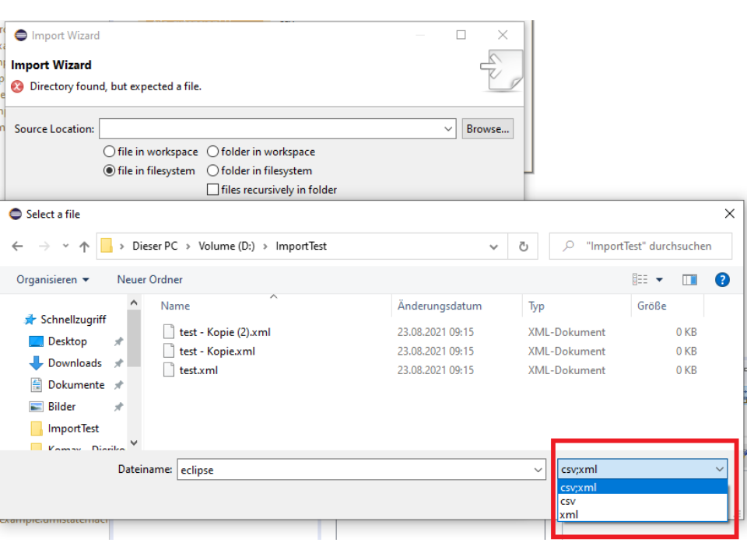Open the Help question mark icon
This screenshot has height=560, width=747.
tap(721, 280)
